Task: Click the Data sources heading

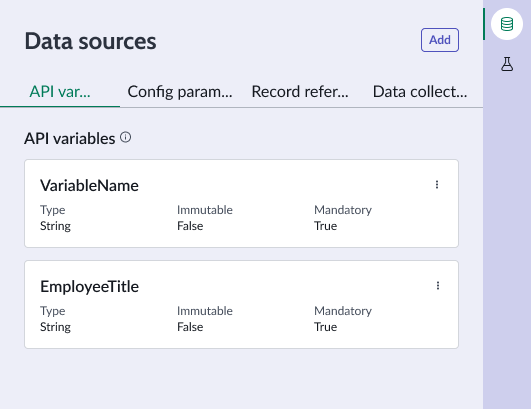Action: tap(90, 41)
